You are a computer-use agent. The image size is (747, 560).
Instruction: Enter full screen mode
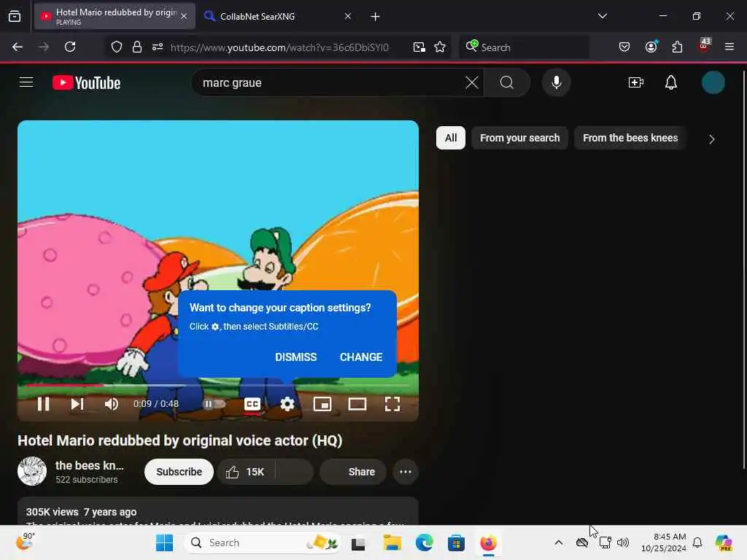click(x=392, y=404)
